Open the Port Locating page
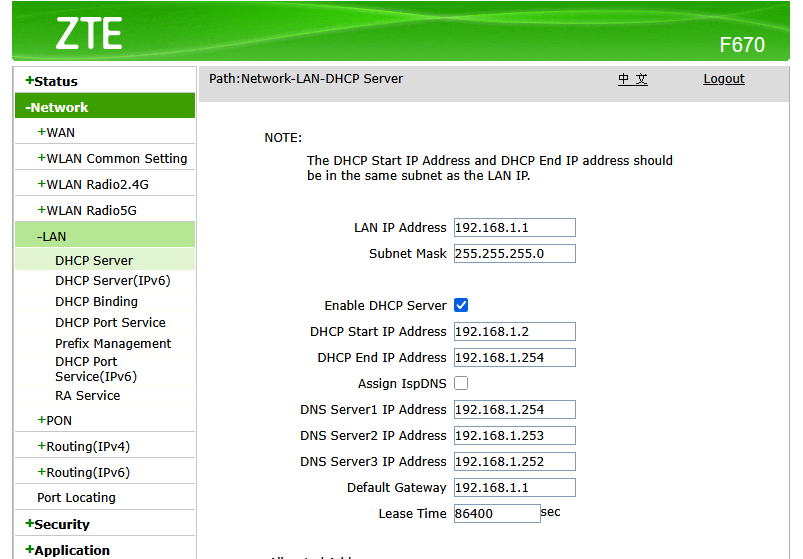Viewport: 803px width, 559px height. (76, 497)
